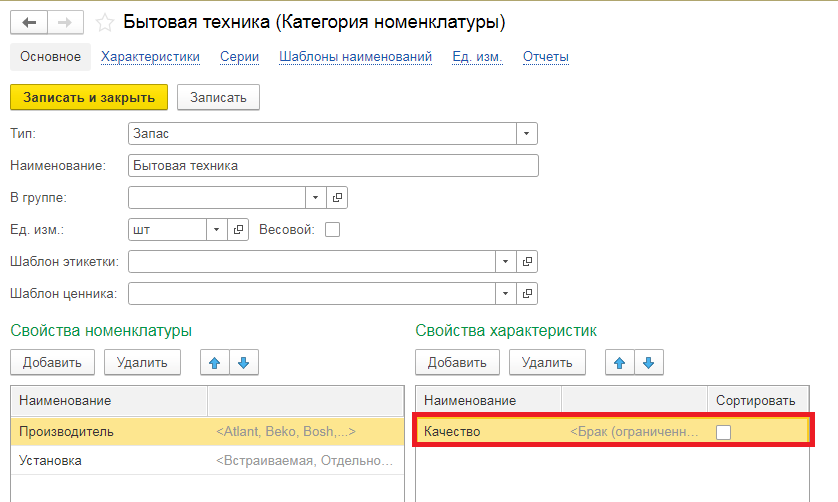The image size is (838, 502).
Task: Click Наименование header in Свойства характеристик table
Action: point(488,401)
